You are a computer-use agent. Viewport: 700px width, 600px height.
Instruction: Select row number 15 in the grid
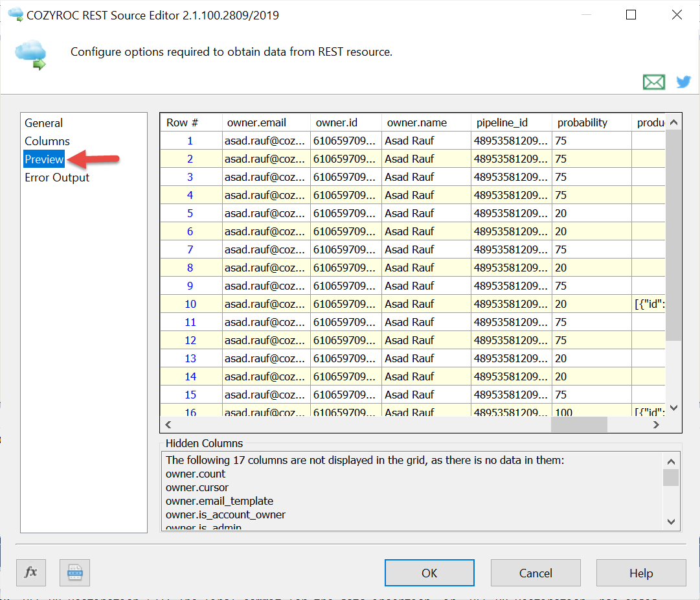pyautogui.click(x=190, y=395)
